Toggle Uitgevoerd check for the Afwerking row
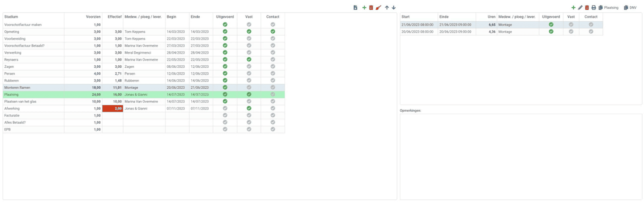644x202 pixels. click(x=225, y=108)
